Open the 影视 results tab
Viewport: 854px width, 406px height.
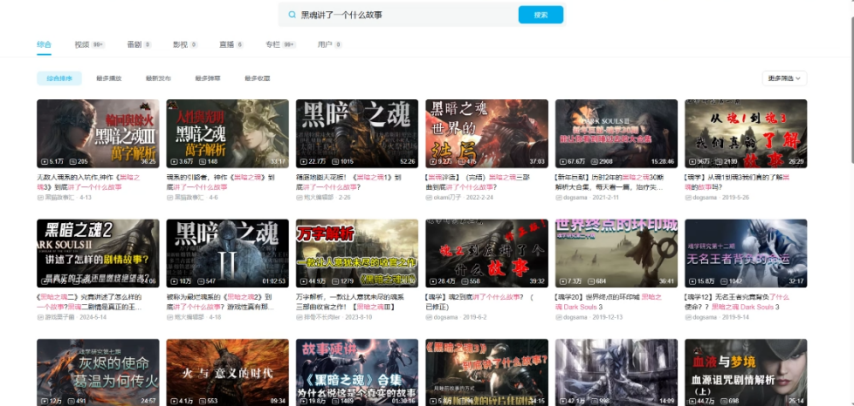[x=185, y=44]
